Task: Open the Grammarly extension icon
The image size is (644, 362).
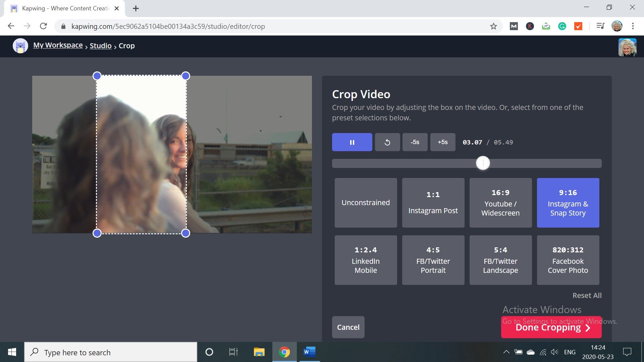Action: click(562, 26)
